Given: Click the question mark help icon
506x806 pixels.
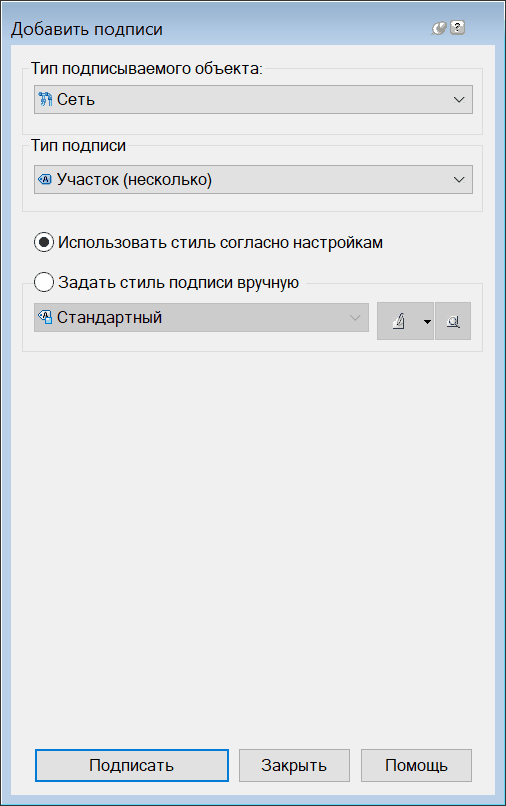Looking at the screenshot, I should (458, 28).
